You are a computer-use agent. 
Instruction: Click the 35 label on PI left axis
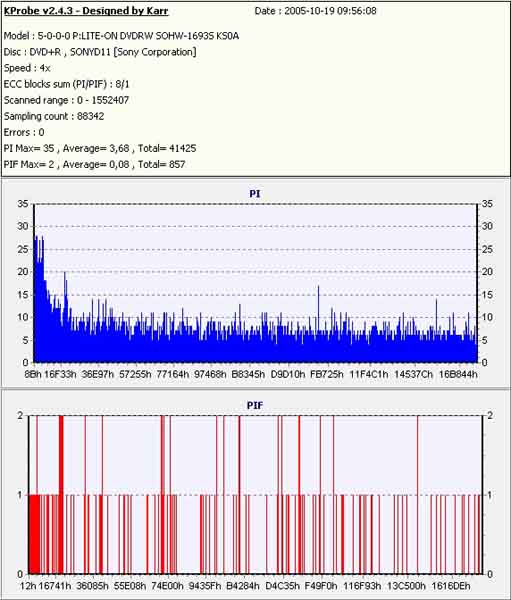coord(23,204)
